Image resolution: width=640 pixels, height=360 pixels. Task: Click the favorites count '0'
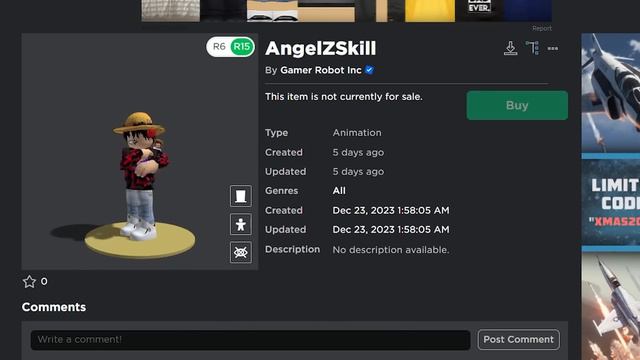(44, 281)
